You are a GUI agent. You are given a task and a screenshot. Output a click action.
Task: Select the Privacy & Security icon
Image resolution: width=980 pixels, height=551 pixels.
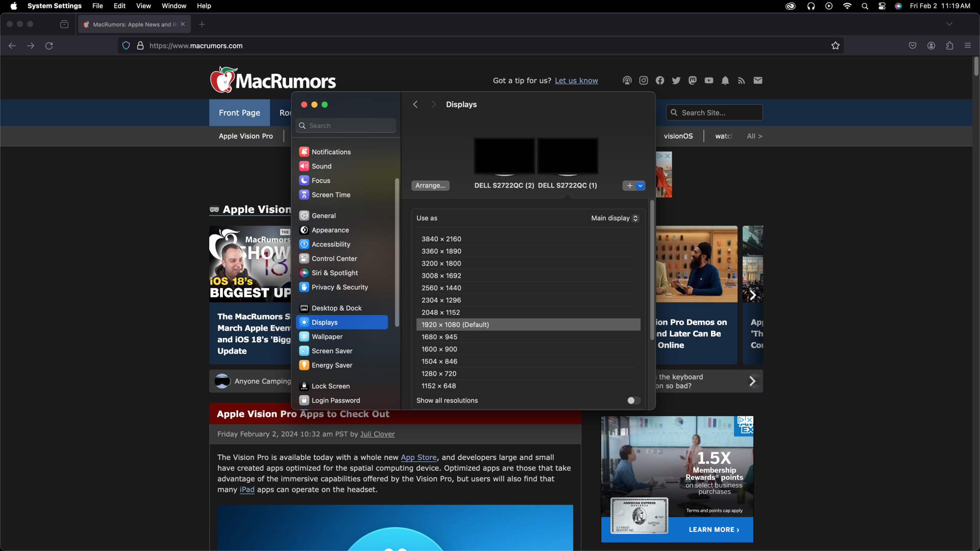[x=304, y=287]
